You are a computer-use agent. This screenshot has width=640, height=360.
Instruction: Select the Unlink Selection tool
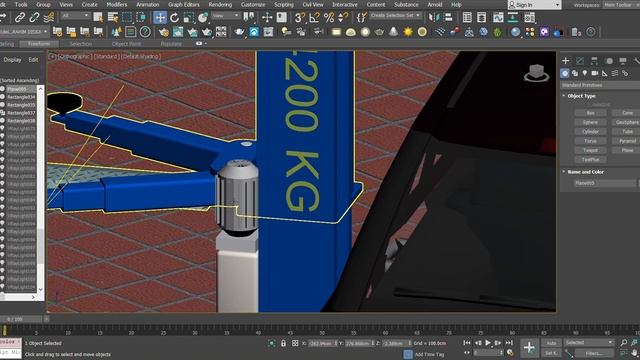[34, 18]
